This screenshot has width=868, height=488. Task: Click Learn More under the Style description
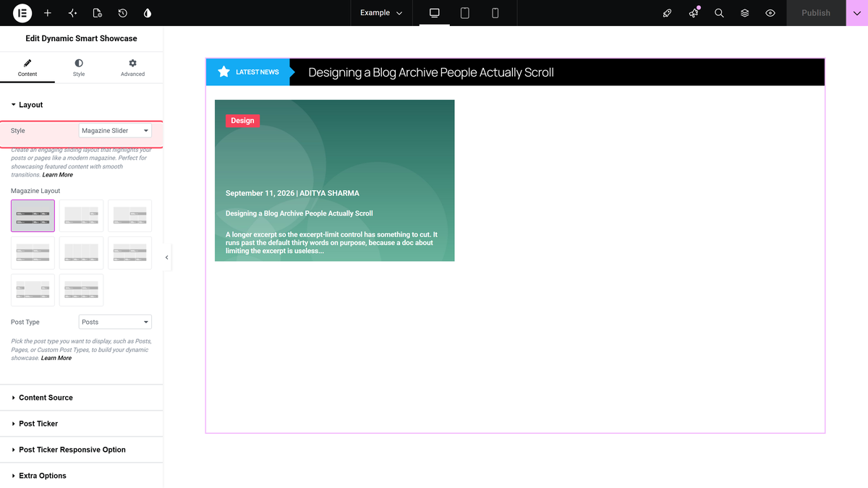click(57, 175)
